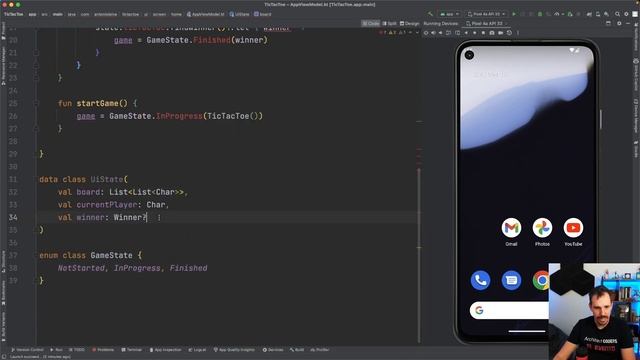Select board breadcrumb item

tap(262, 14)
